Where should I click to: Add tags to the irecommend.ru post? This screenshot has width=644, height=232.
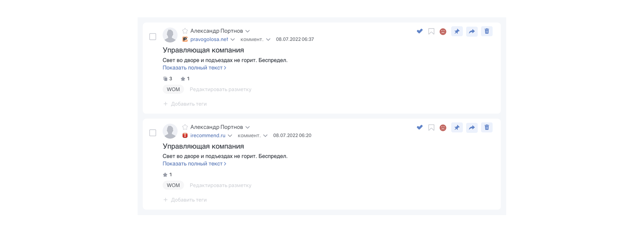pyautogui.click(x=185, y=200)
